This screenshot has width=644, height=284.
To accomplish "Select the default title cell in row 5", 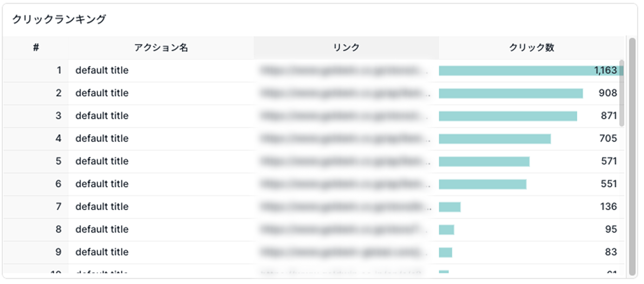I will [161, 161].
